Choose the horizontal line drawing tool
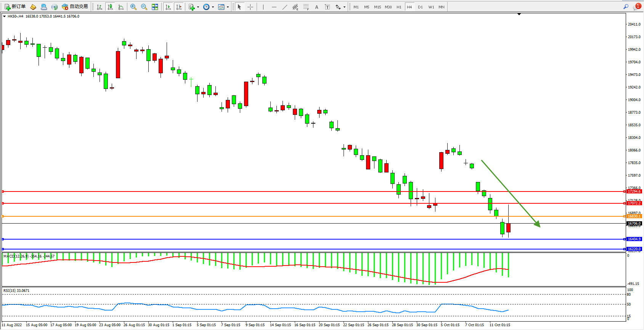 point(274,7)
